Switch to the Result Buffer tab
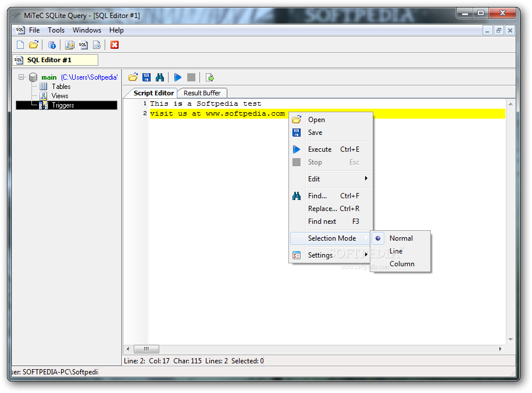This screenshot has width=532, height=393. 202,93
